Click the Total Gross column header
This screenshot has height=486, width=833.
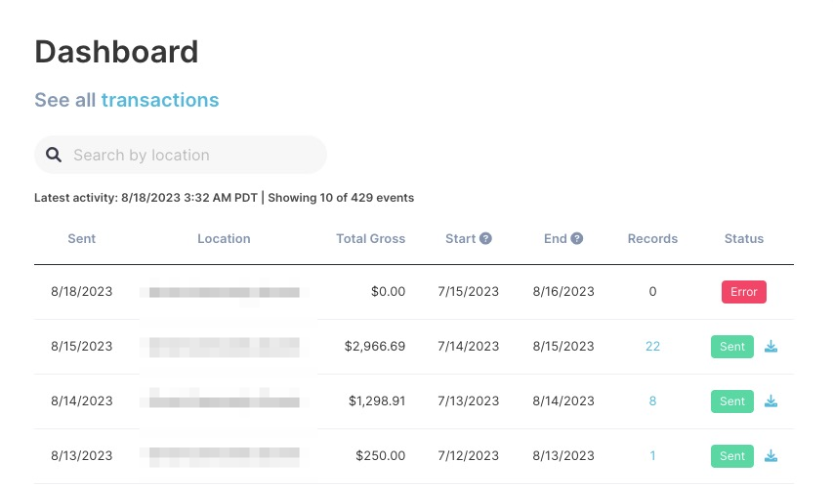pos(371,239)
